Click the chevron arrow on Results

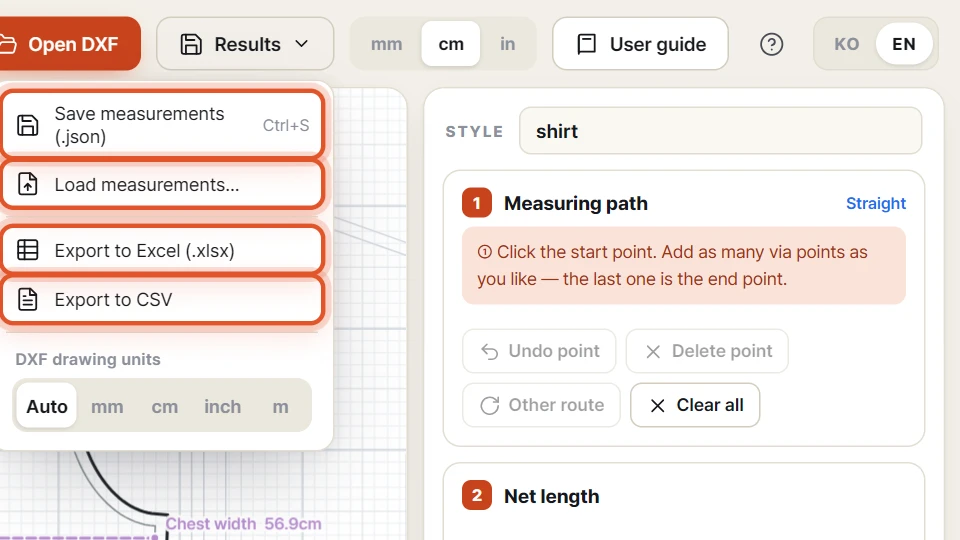tap(301, 44)
